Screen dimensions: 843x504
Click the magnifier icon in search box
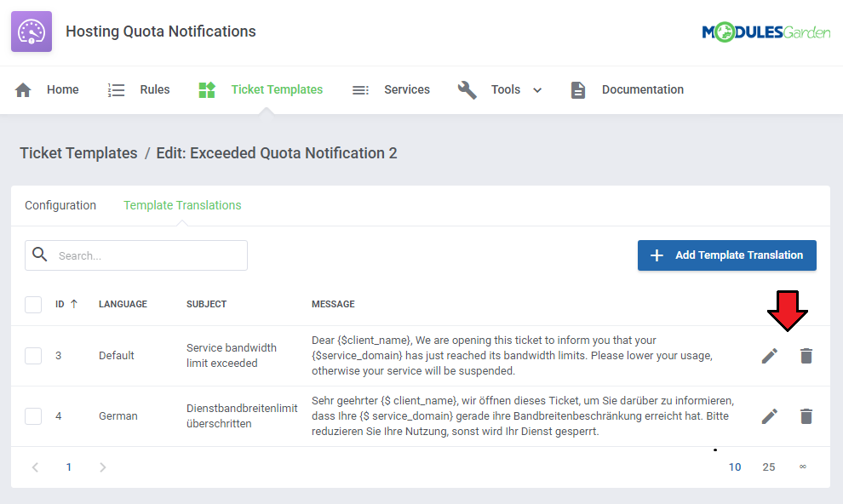(x=40, y=255)
